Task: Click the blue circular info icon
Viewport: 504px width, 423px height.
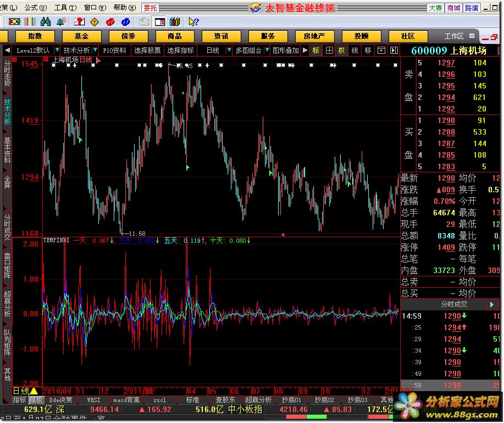Action: pos(126,21)
